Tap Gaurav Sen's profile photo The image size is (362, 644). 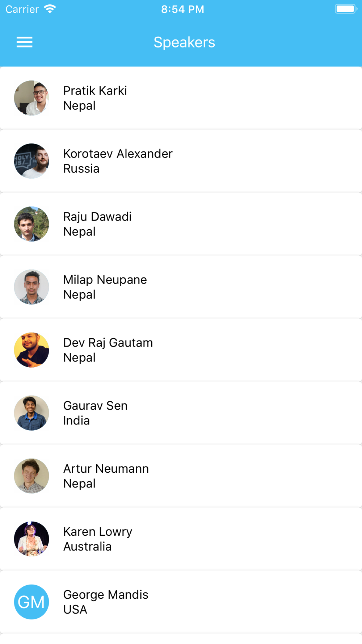pyautogui.click(x=31, y=413)
